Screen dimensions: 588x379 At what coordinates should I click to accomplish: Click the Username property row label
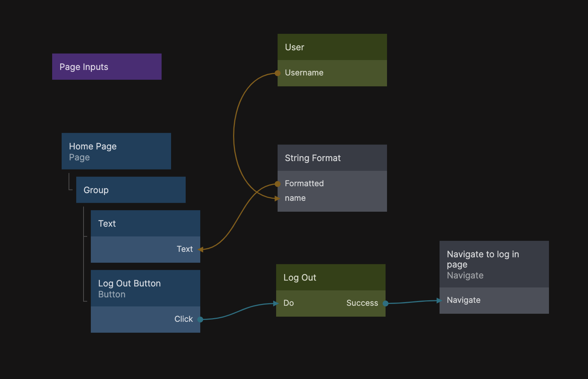[304, 73]
